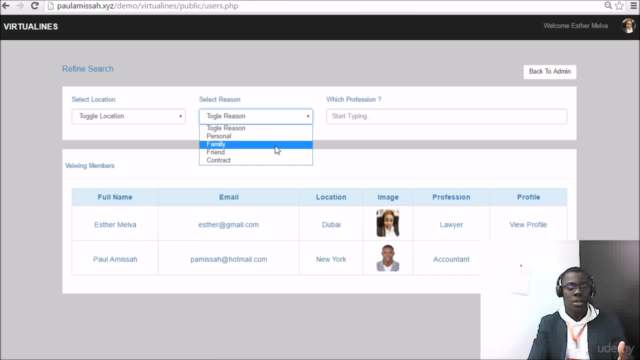The image size is (640, 360).
Task: Click the Location column header
Action: click(x=331, y=197)
